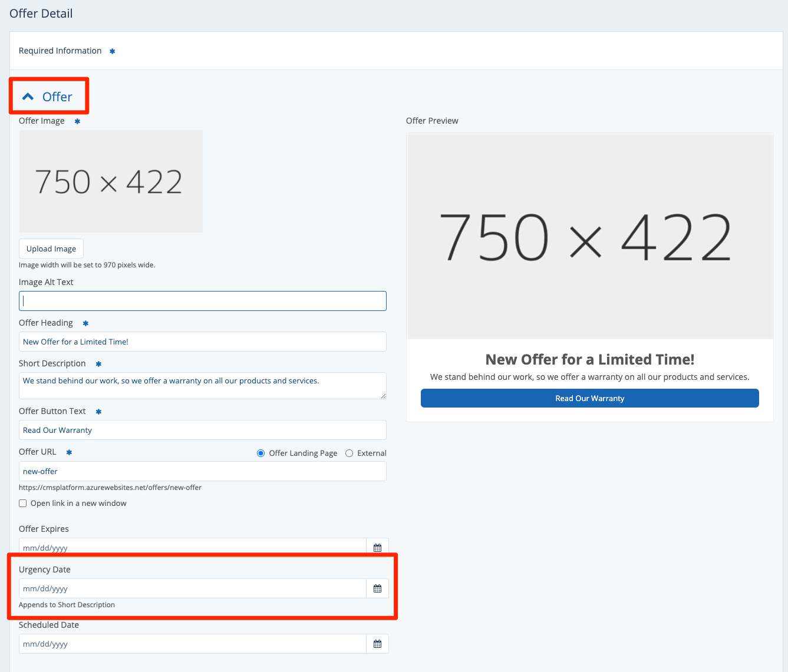Collapse the Offer section chevron
788x672 pixels.
pyautogui.click(x=28, y=97)
